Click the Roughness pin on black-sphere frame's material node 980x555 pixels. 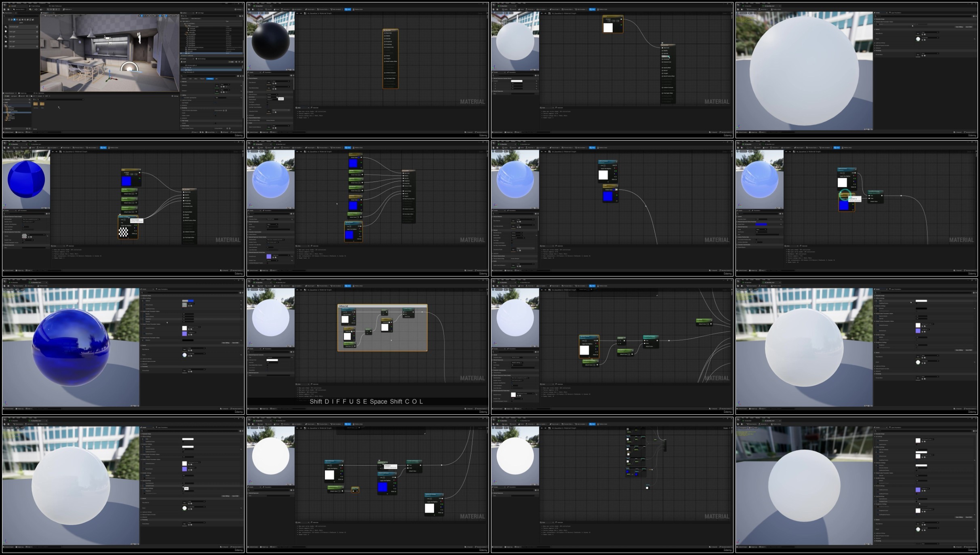[385, 42]
